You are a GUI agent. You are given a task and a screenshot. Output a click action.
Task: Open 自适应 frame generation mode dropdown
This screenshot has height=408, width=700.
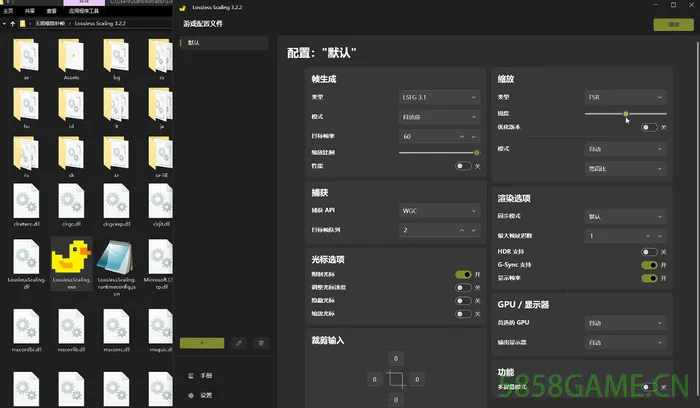(x=439, y=117)
